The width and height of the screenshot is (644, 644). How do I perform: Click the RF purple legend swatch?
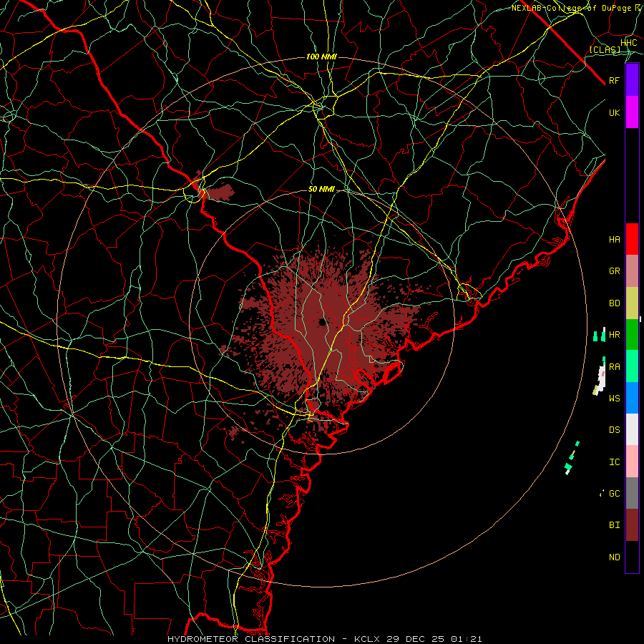tap(632, 80)
